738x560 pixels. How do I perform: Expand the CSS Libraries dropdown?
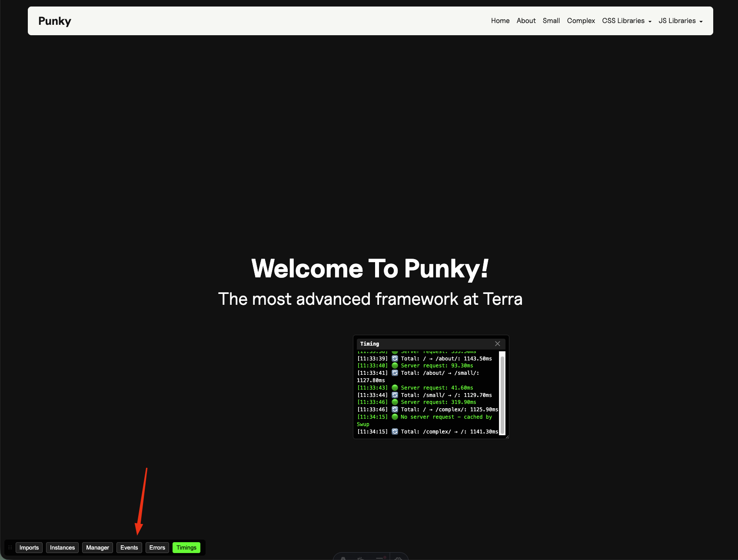[626, 20]
